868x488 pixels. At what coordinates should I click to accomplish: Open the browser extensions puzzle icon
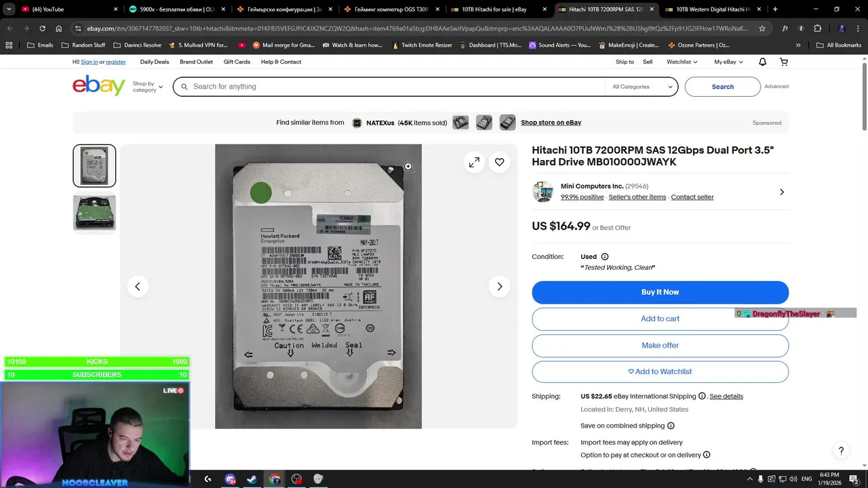pyautogui.click(x=817, y=28)
